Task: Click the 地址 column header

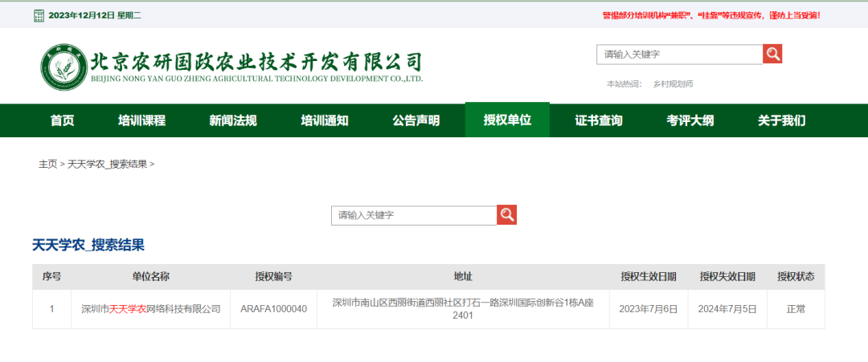Action: [463, 277]
